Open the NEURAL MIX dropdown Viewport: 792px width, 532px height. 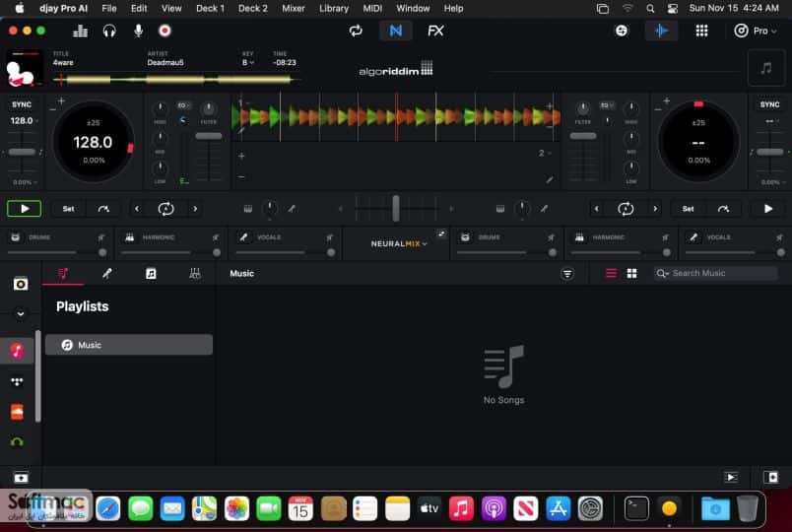pos(399,244)
